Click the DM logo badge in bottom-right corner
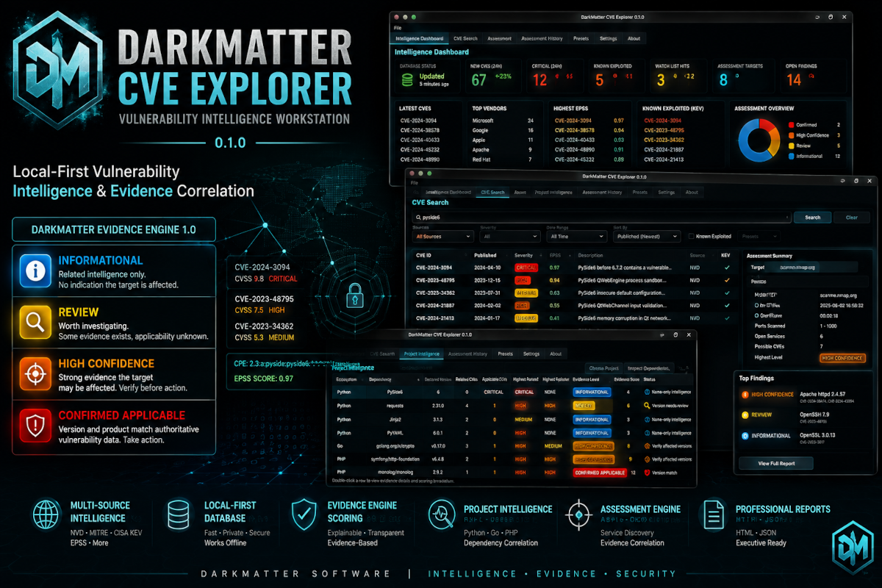 (851, 546)
